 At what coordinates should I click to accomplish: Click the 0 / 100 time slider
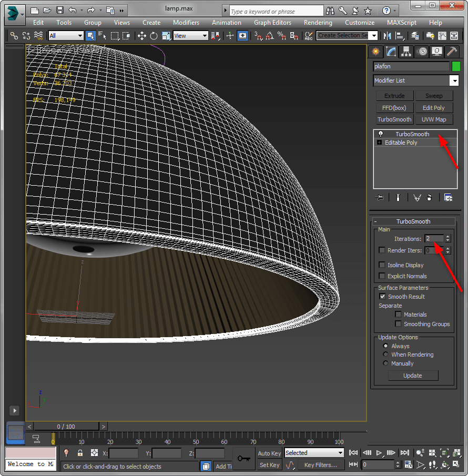66,427
